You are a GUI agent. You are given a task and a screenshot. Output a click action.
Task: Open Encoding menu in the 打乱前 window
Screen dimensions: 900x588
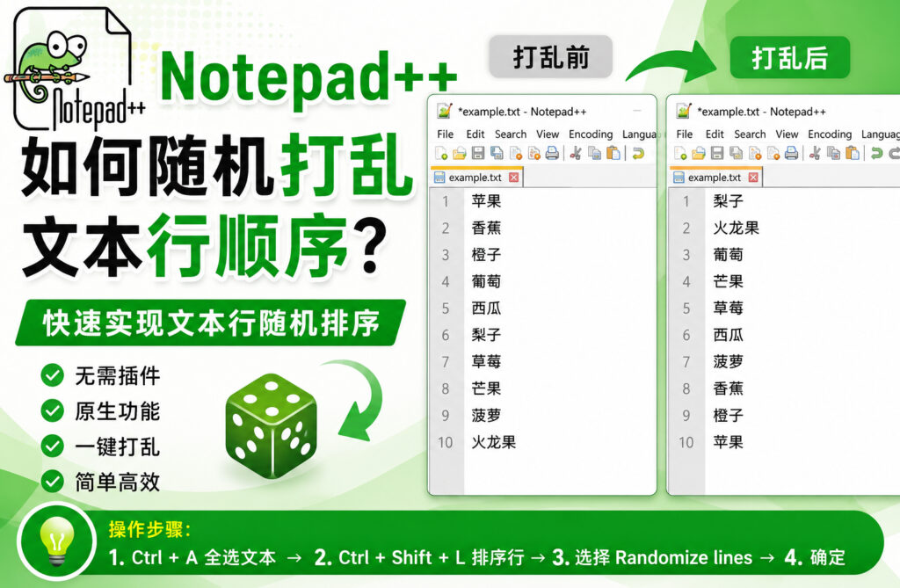pyautogui.click(x=591, y=134)
